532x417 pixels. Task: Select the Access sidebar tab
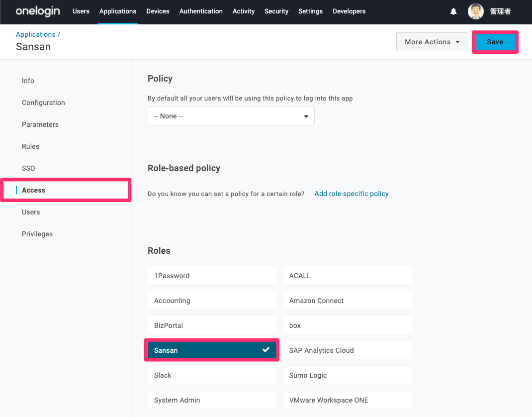[x=66, y=190]
